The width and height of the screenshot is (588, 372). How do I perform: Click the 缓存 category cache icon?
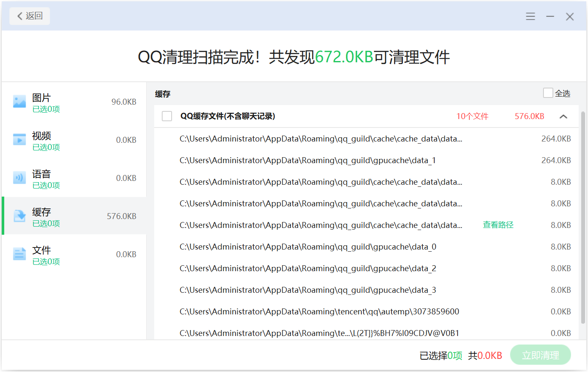(x=19, y=216)
